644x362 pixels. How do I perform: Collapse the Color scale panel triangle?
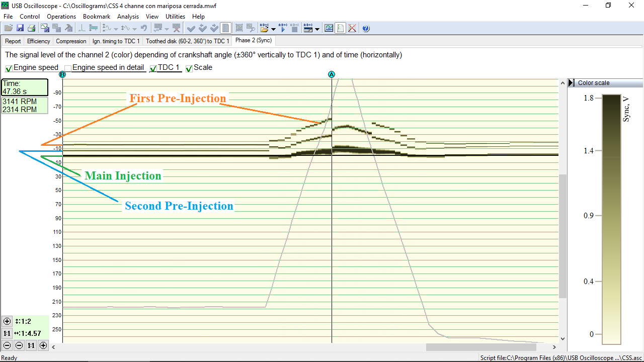point(572,83)
